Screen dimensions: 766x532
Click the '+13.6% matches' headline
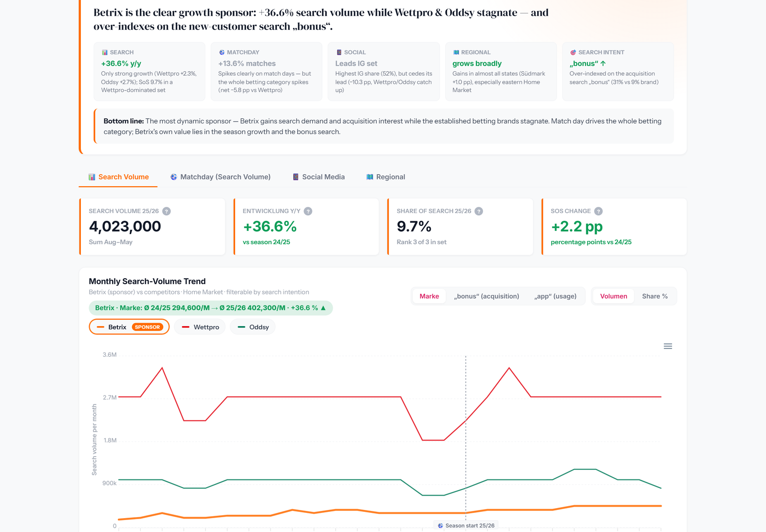[x=247, y=63]
